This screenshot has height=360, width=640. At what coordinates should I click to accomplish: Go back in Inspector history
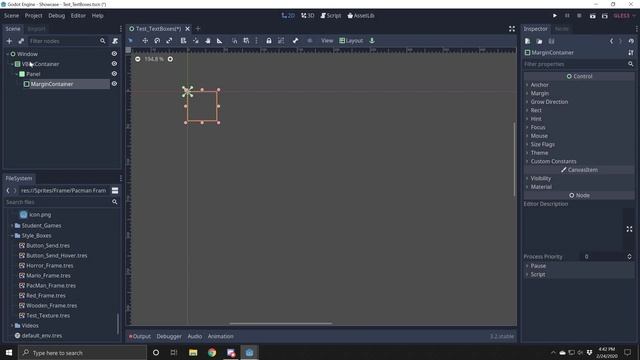pos(611,41)
